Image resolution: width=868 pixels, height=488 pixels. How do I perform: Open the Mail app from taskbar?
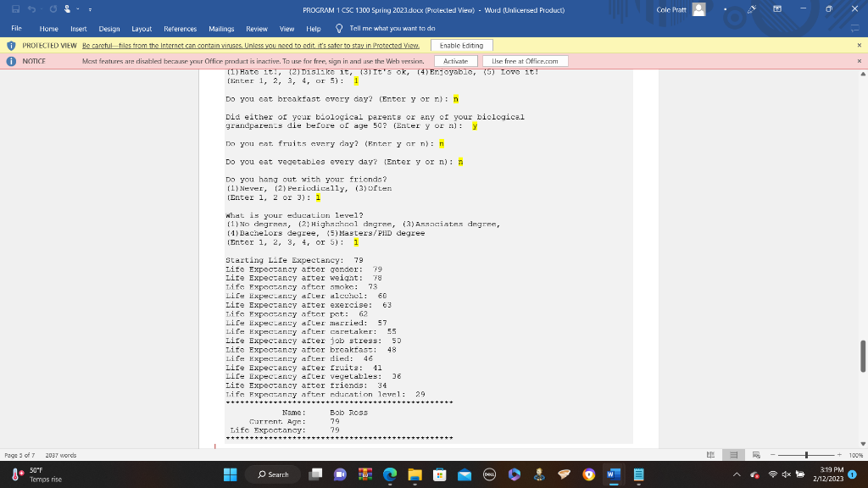click(465, 474)
